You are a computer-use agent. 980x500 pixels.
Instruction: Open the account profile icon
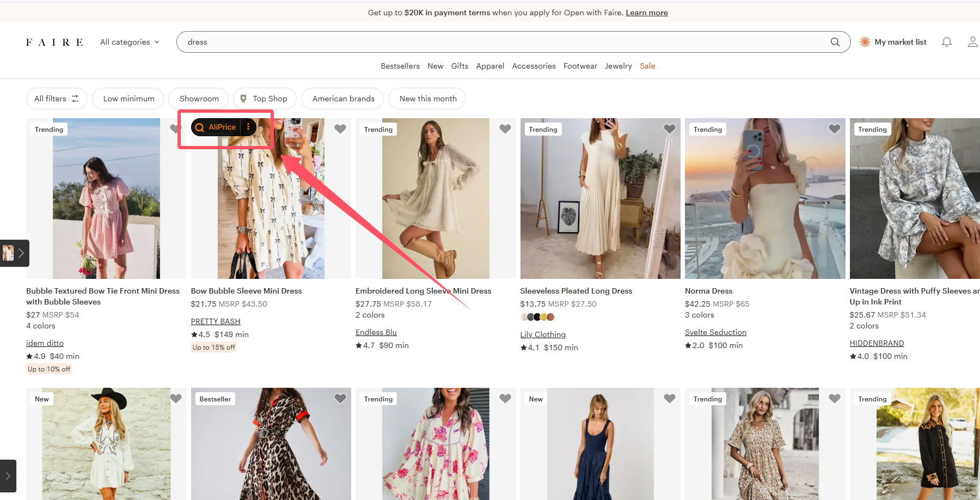coord(972,42)
